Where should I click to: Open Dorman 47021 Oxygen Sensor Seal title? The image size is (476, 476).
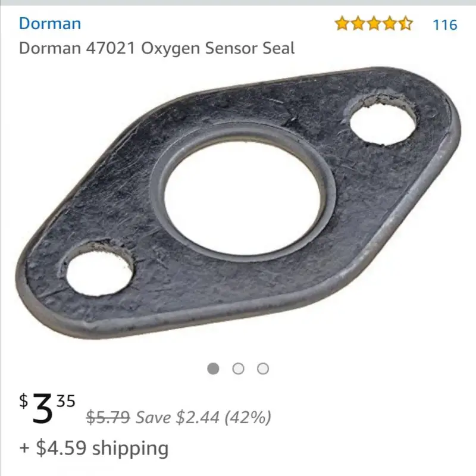(156, 49)
